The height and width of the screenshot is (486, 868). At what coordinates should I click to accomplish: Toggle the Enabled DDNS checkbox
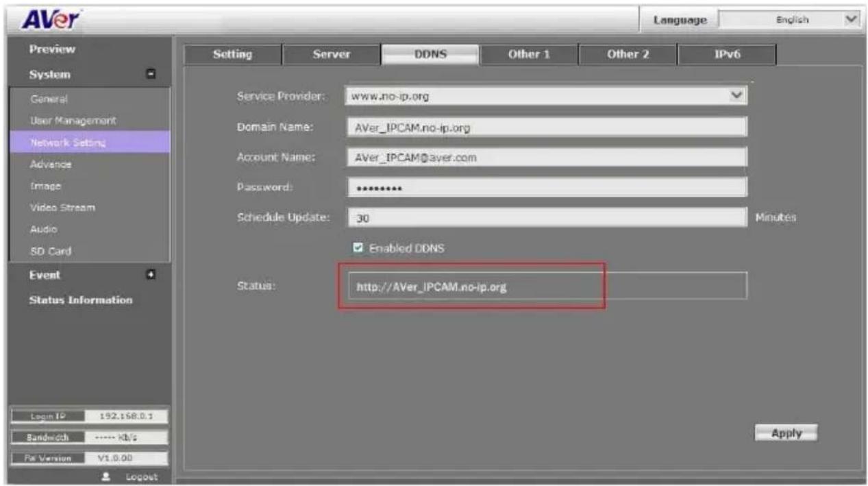(358, 248)
